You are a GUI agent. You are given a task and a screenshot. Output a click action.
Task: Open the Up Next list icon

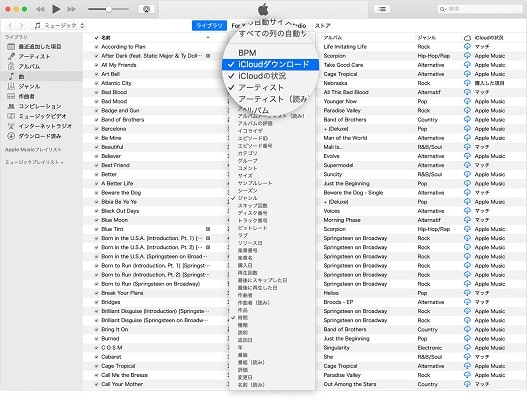pos(382,9)
